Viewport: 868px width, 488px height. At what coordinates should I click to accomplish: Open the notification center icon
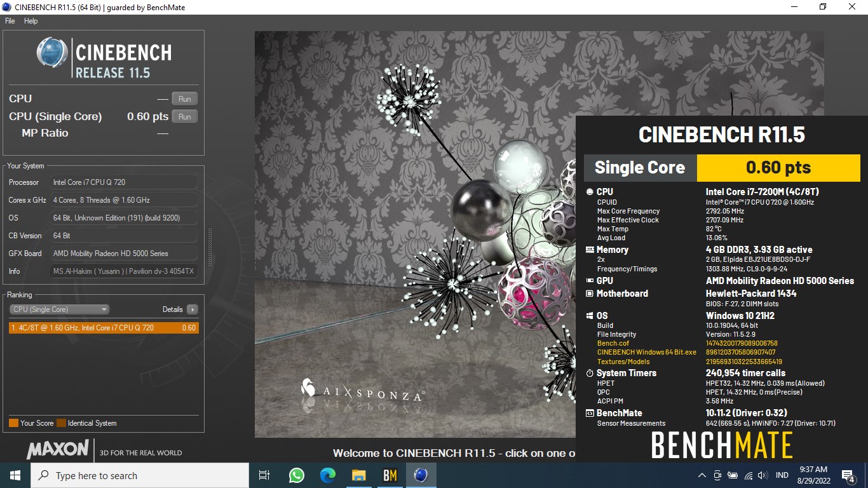848,475
